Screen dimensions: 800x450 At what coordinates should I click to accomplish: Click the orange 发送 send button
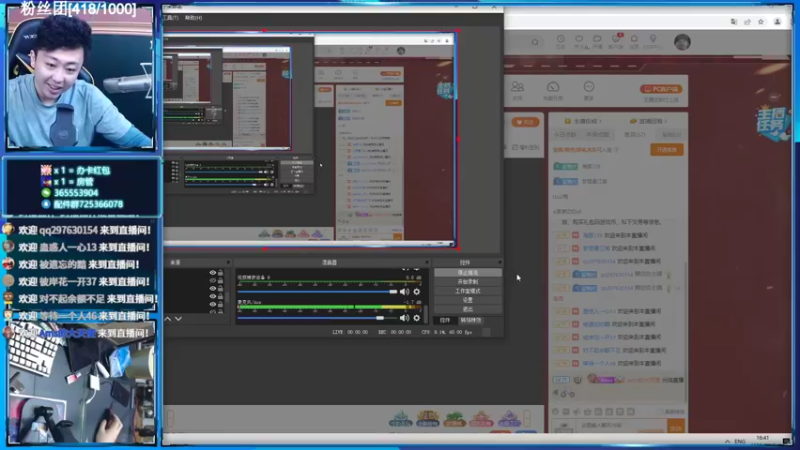[x=676, y=428]
